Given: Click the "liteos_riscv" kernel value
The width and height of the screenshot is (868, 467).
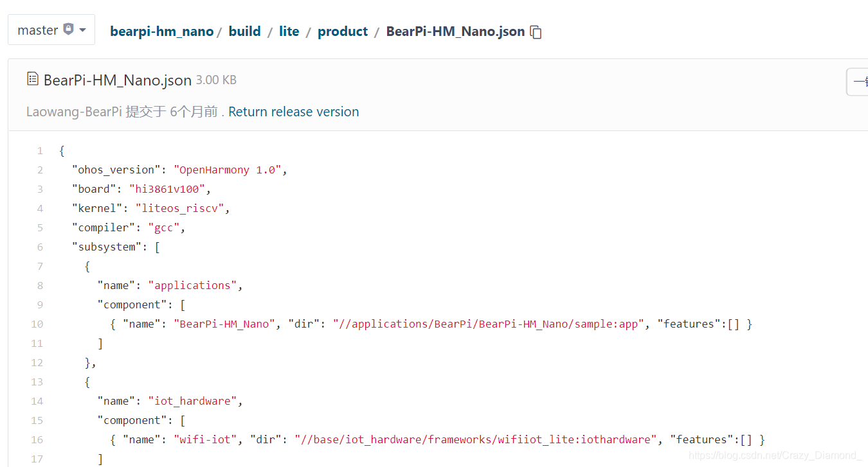Looking at the screenshot, I should coord(180,209).
